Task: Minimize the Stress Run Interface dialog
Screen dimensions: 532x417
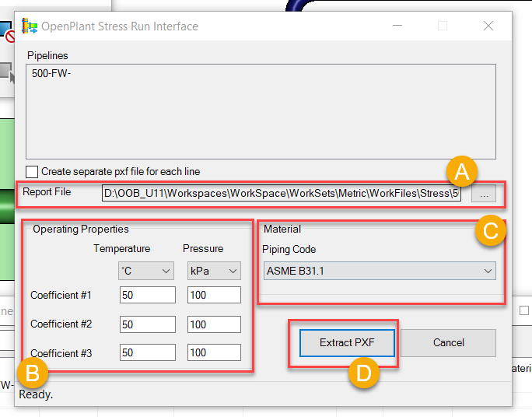Action: point(397,26)
